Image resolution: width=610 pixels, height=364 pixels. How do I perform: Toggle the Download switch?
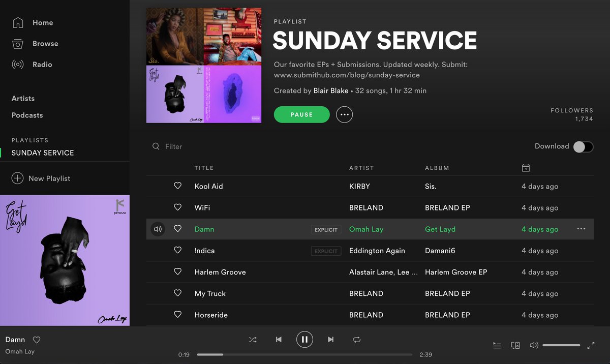(x=583, y=146)
